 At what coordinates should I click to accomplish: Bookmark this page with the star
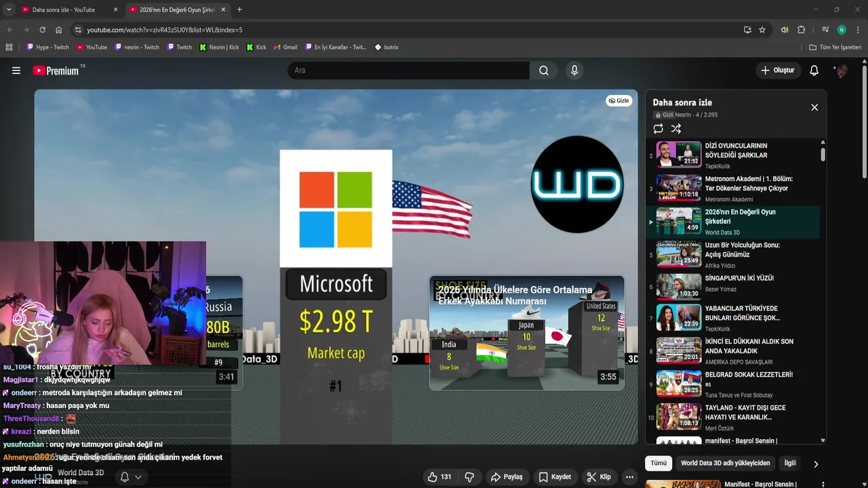point(762,30)
